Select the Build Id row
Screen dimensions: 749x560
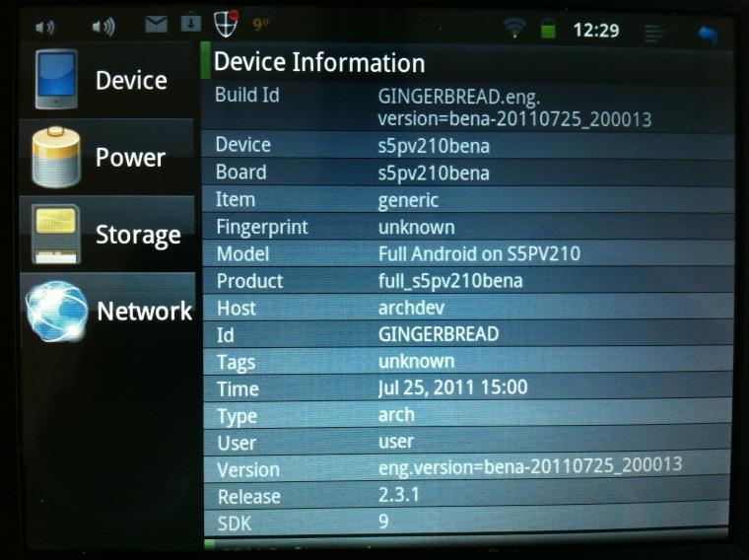[468, 107]
